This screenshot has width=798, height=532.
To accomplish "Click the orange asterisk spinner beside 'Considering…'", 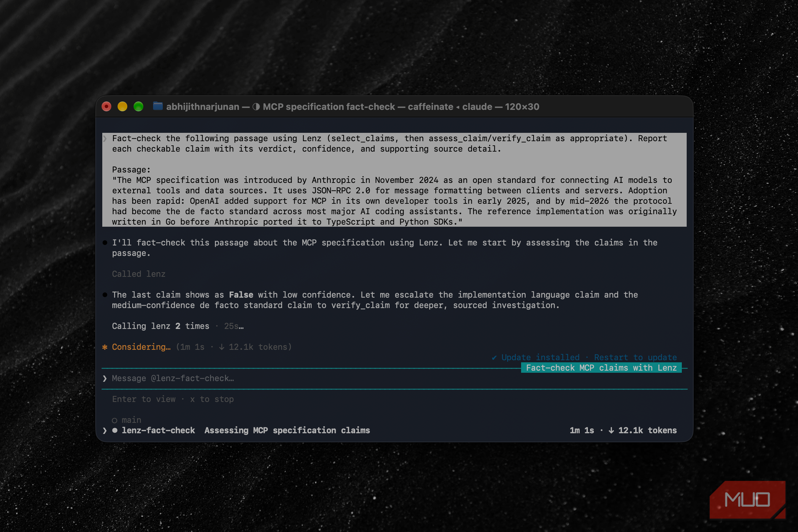I will tap(105, 347).
